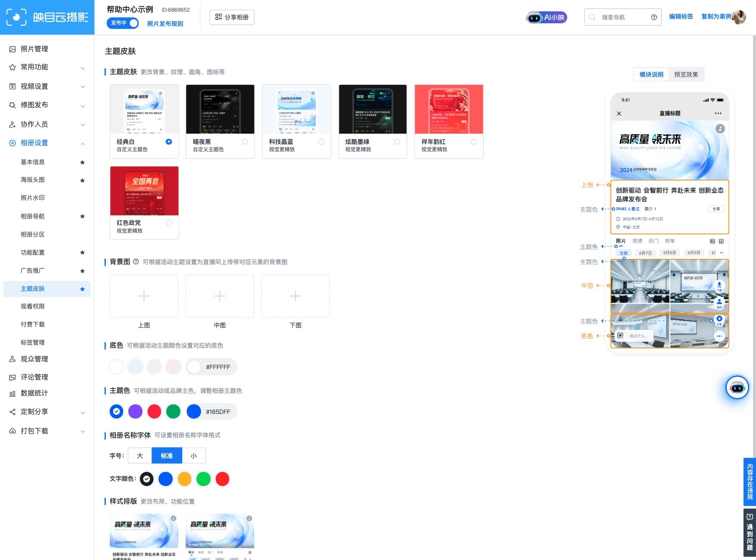Image resolution: width=756 pixels, height=560 pixels.
Task: Click the star next to 相册导航
Action: [82, 216]
